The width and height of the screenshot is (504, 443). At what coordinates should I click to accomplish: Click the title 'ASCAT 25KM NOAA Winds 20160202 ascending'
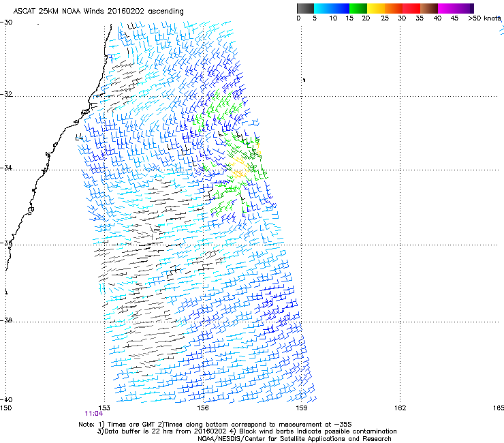tap(98, 12)
